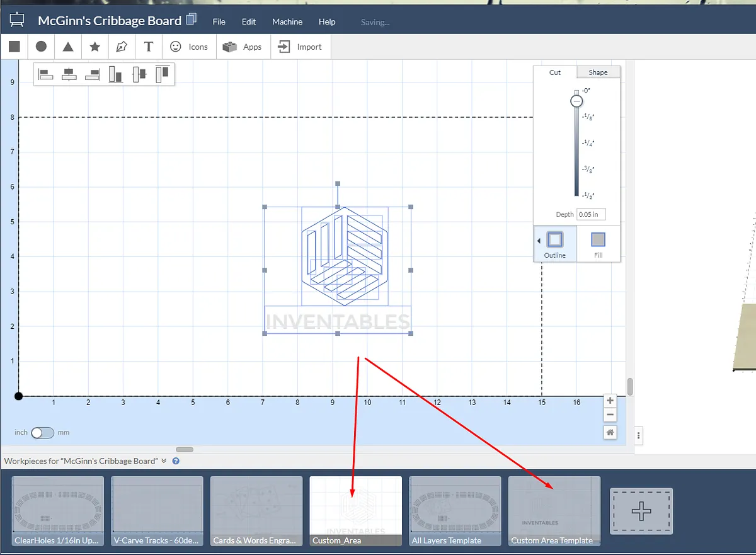Select the Text tool

coord(149,47)
